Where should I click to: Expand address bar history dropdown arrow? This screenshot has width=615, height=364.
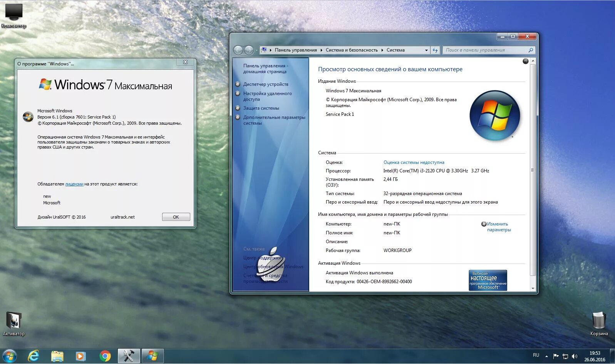pyautogui.click(x=426, y=50)
